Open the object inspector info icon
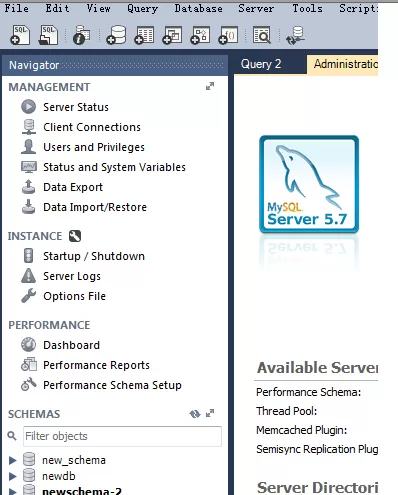398x495 pixels. [82, 35]
